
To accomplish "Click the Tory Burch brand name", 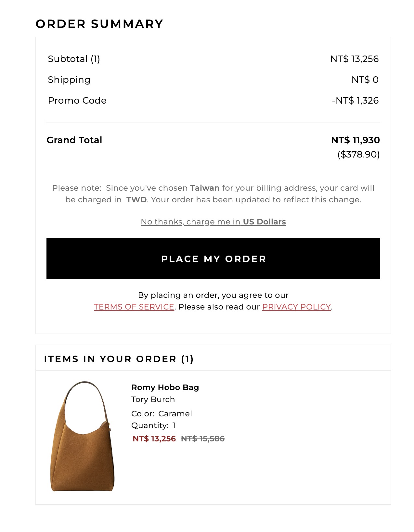I will [153, 399].
